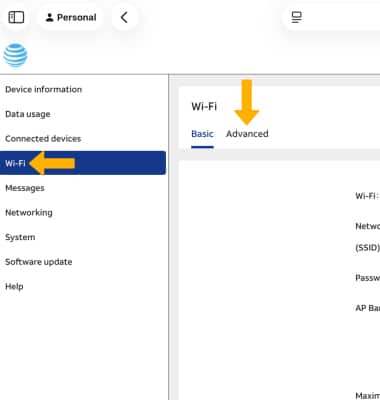This screenshot has width=380, height=400.
Task: Toggle the browser sidebar panel icon
Action: pyautogui.click(x=16, y=17)
